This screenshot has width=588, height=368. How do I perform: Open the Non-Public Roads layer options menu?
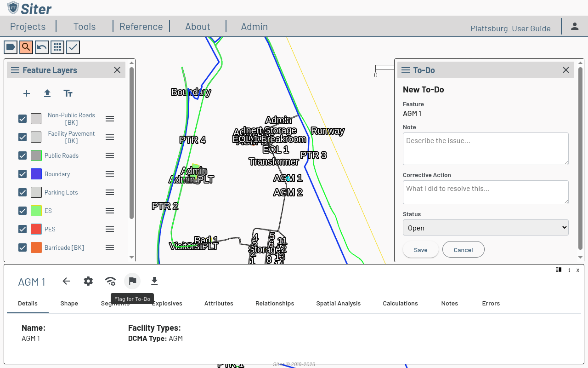pyautogui.click(x=110, y=119)
